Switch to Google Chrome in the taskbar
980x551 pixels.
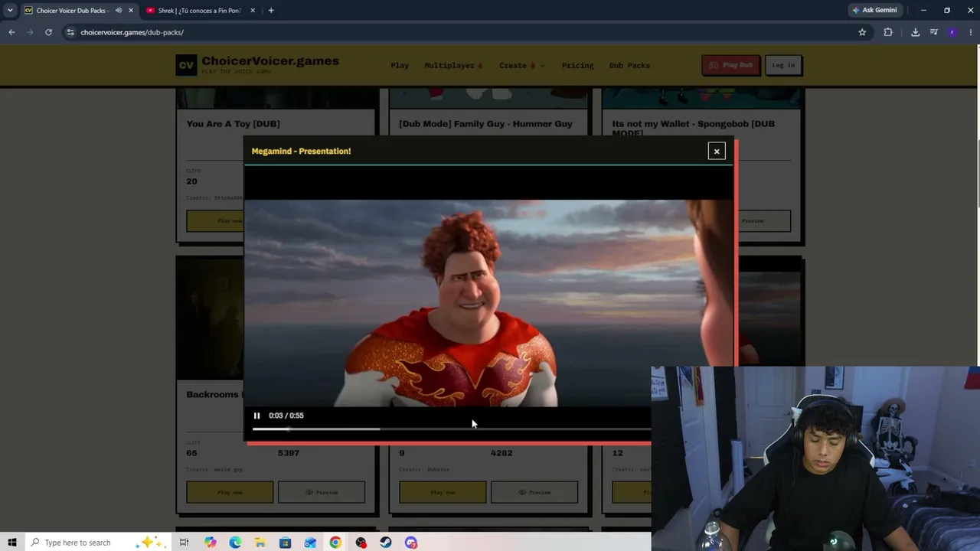pyautogui.click(x=335, y=543)
